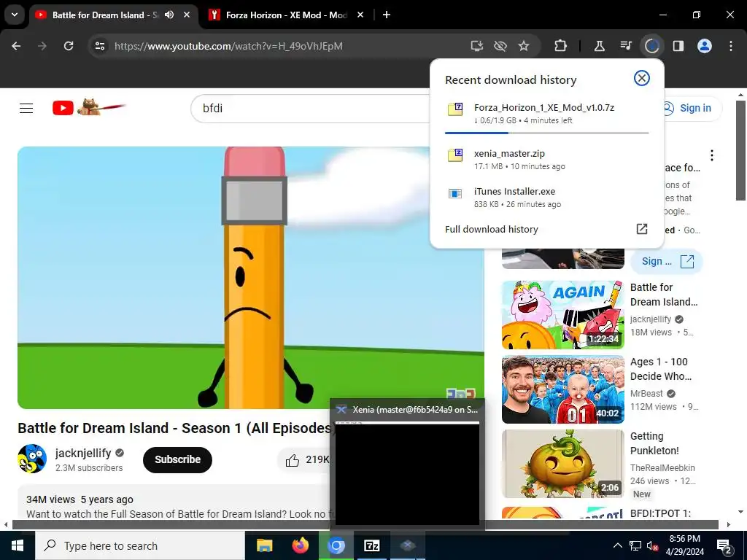Click Forza Horizon download progress bar
This screenshot has height=560, width=747.
click(x=547, y=133)
